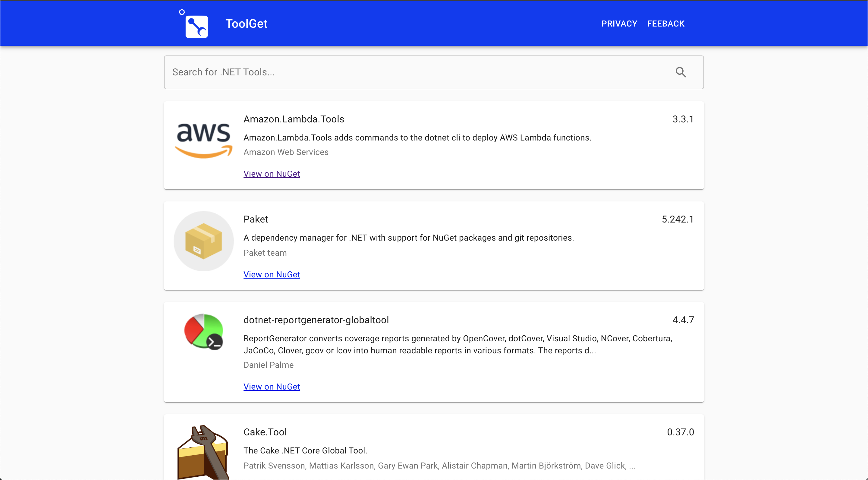Click the Amazon Web Services author text
This screenshot has height=480, width=868.
286,152
